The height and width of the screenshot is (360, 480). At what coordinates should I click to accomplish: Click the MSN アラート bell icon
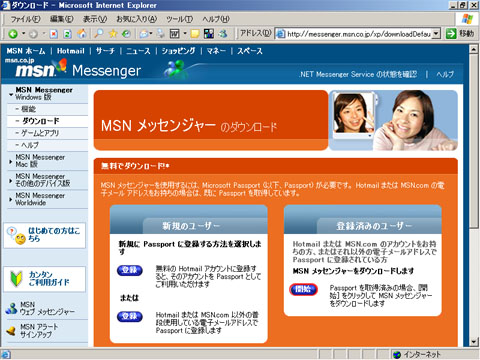point(11,331)
